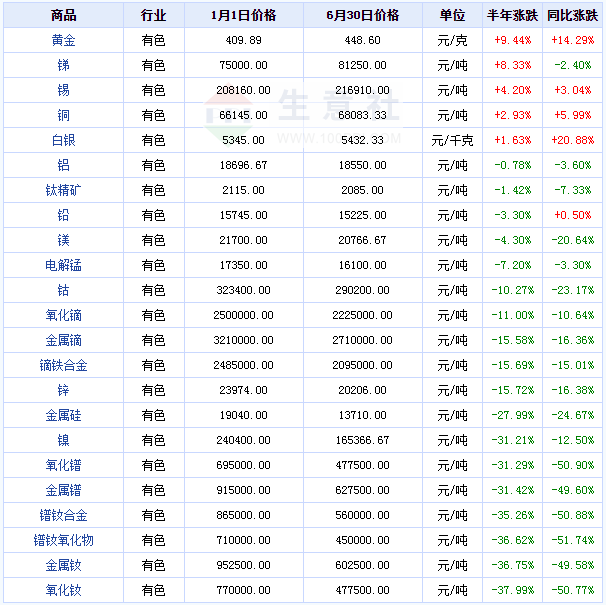This screenshot has width=606, height=605.
Task: Open the 黄金 commodity link
Action: (x=62, y=41)
